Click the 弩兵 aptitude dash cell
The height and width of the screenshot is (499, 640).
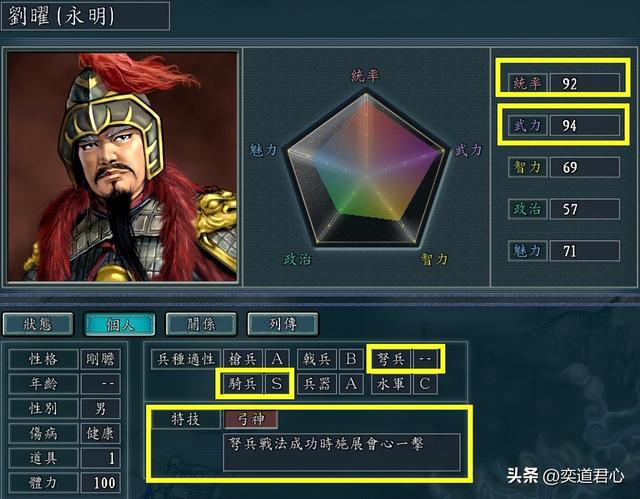(425, 359)
